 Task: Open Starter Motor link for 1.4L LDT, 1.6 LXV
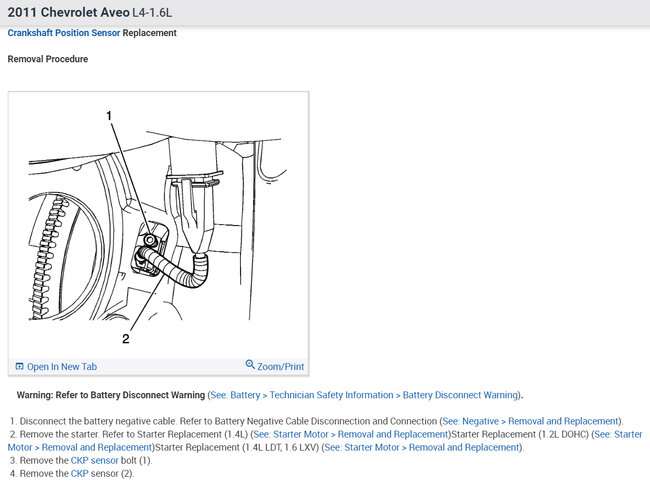(422, 448)
